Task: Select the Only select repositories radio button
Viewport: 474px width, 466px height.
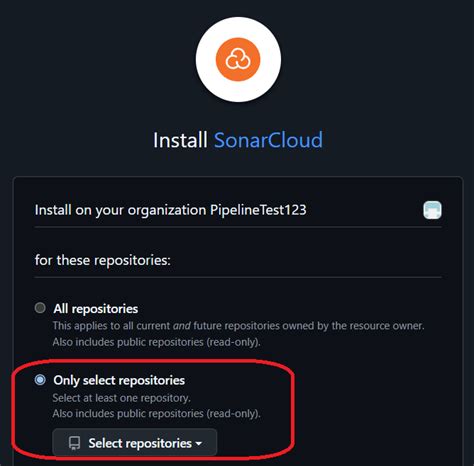Action: pos(40,380)
